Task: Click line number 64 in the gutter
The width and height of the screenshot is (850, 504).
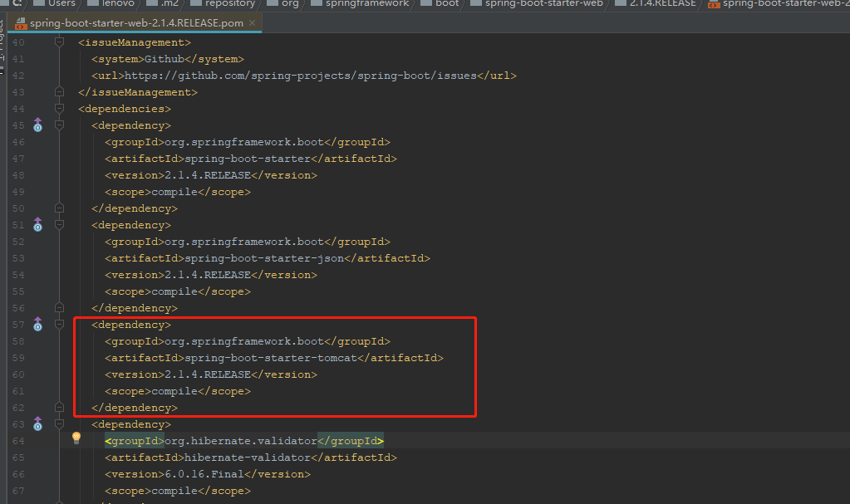Action: (18, 441)
